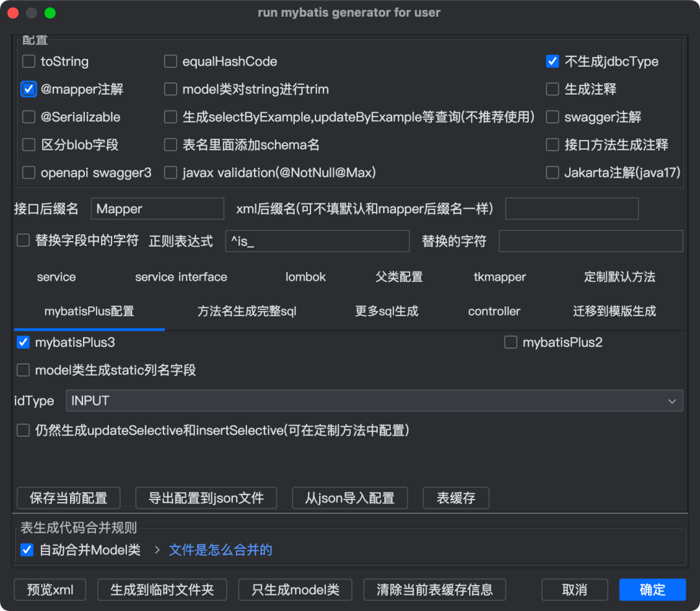Uncheck the mybatisPlus3 checkbox
The height and width of the screenshot is (611, 700).
coord(23,342)
